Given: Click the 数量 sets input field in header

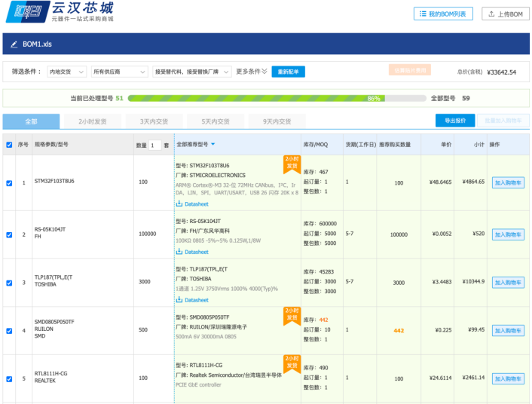Looking at the screenshot, I should pos(154,145).
